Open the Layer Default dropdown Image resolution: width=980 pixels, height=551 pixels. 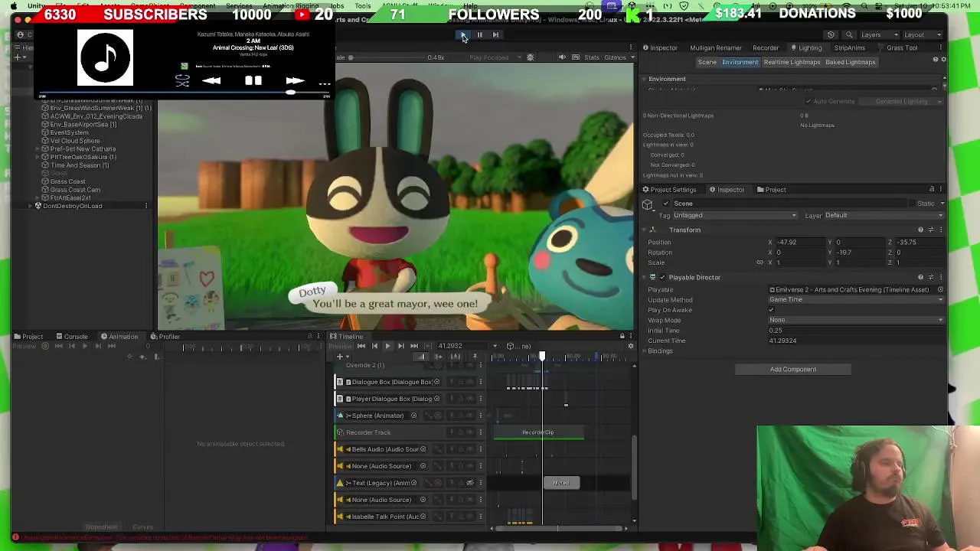point(884,215)
